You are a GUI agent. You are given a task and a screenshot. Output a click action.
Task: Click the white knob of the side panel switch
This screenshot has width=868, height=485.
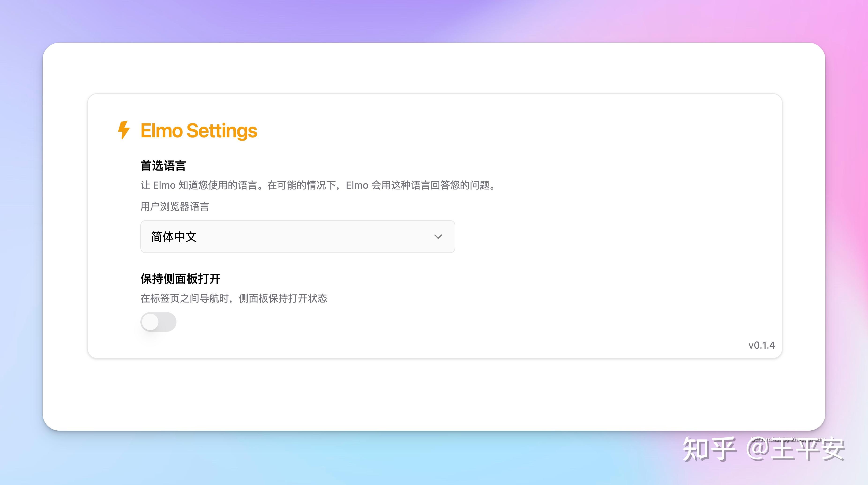150,322
